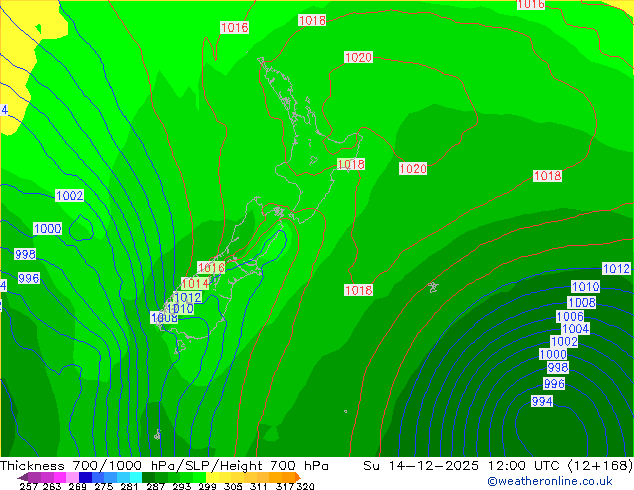Click blue 998 label near left edge
Screen dimensions: 634x490
(x=26, y=255)
